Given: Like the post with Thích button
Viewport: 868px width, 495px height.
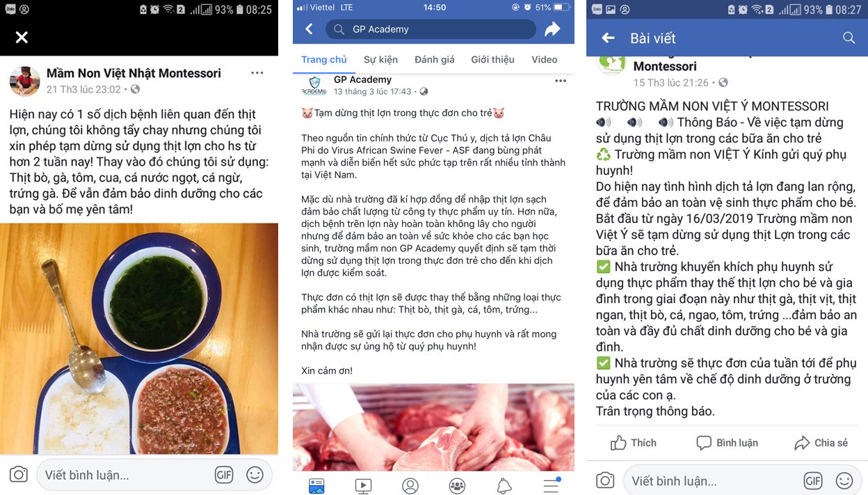Looking at the screenshot, I should [x=633, y=443].
